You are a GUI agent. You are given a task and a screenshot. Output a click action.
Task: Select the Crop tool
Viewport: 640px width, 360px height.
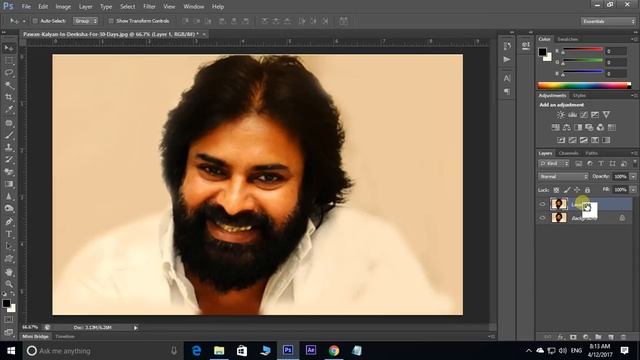[9, 98]
